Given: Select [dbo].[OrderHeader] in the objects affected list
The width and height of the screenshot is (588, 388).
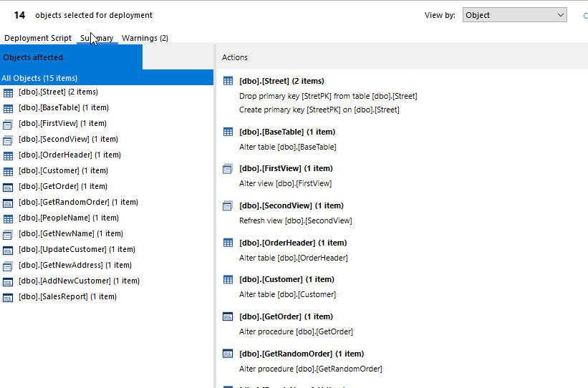Looking at the screenshot, I should [69, 155].
